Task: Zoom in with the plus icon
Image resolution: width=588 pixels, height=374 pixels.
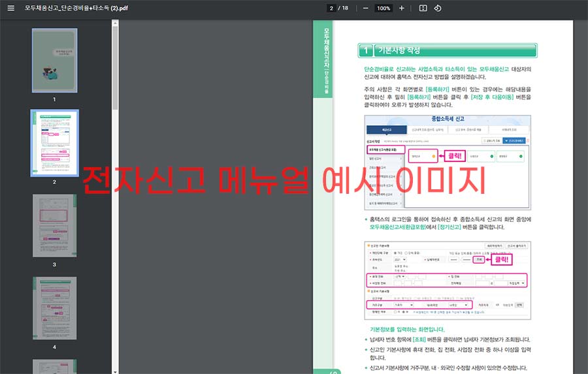Action: 402,8
